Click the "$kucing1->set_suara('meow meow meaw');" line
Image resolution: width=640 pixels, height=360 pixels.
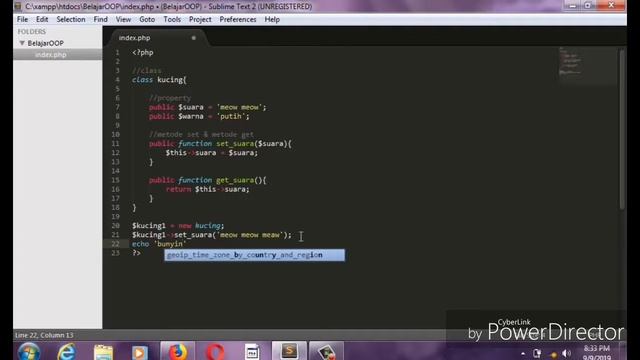(212, 235)
